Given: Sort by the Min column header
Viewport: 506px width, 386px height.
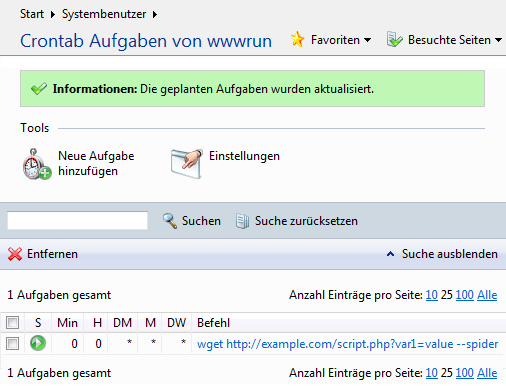Looking at the screenshot, I should tap(67, 323).
